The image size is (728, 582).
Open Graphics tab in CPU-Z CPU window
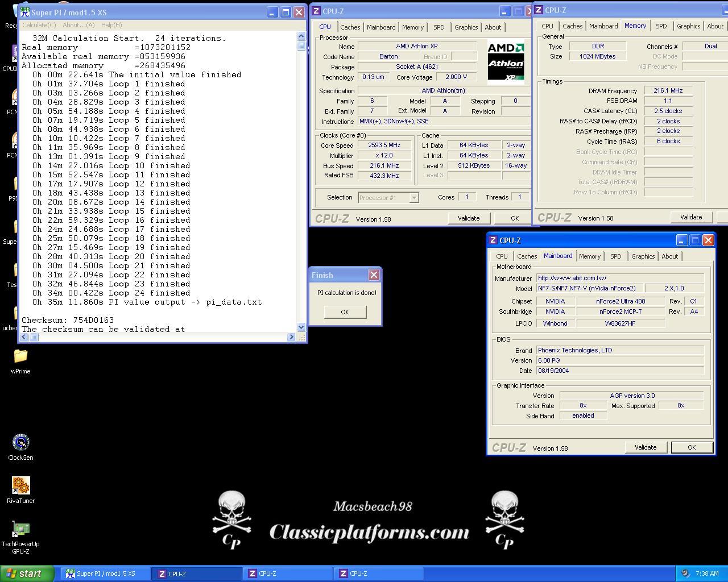(x=466, y=27)
